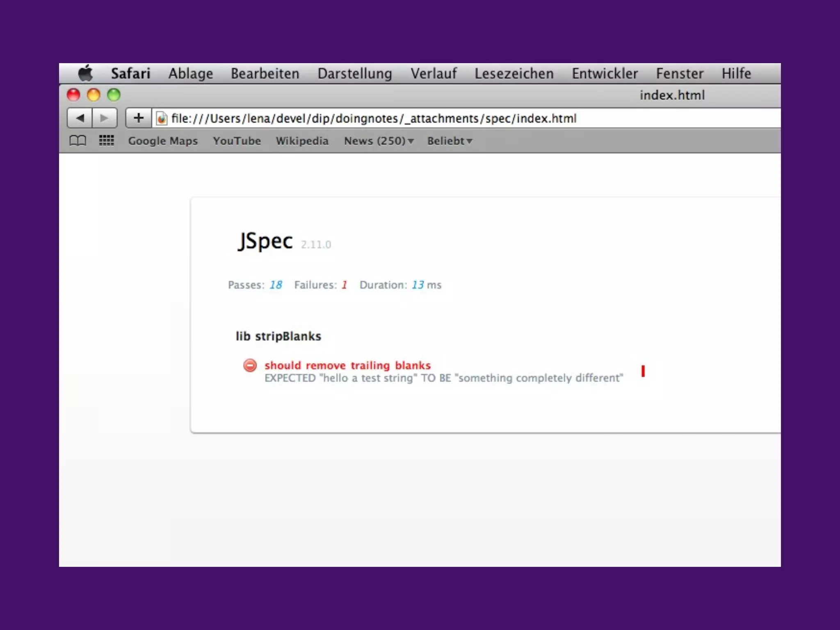Click the Passes count 18

[276, 285]
